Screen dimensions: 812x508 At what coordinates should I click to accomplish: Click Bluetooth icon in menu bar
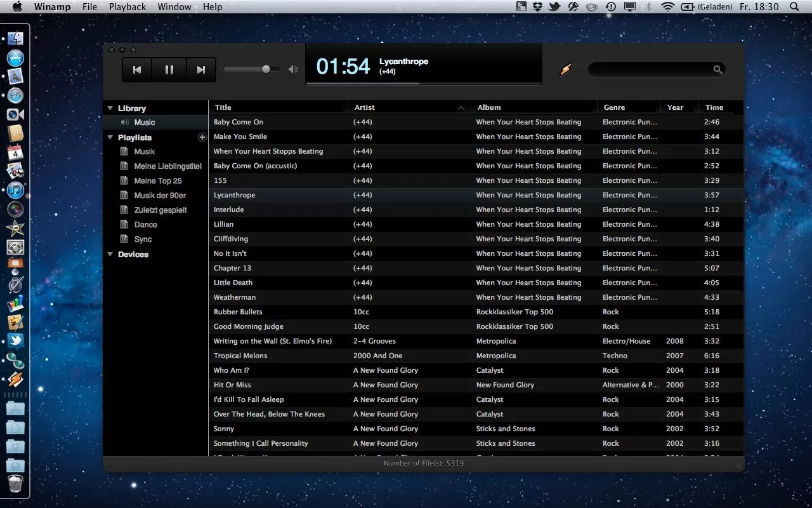pos(648,6)
